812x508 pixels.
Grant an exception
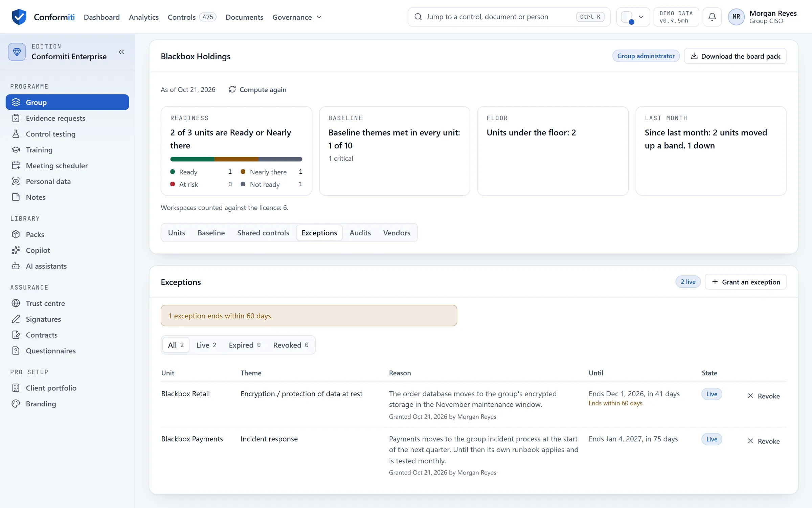(x=746, y=282)
